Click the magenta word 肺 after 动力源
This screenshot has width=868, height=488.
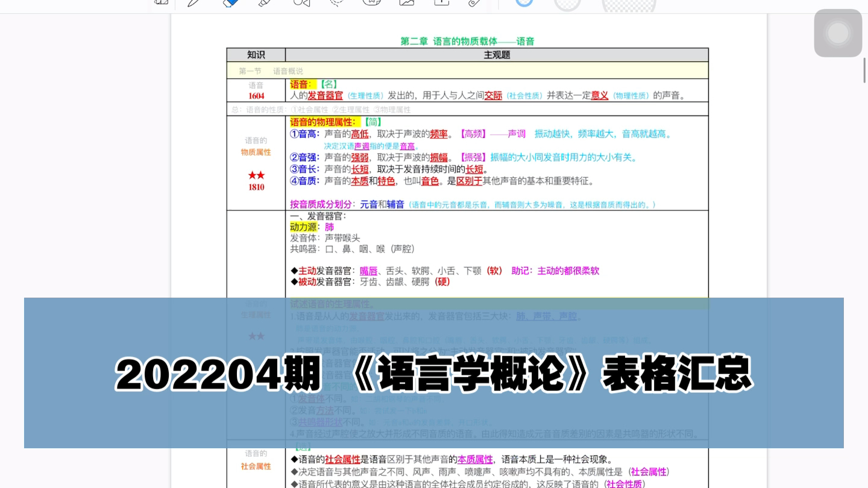pos(329,227)
